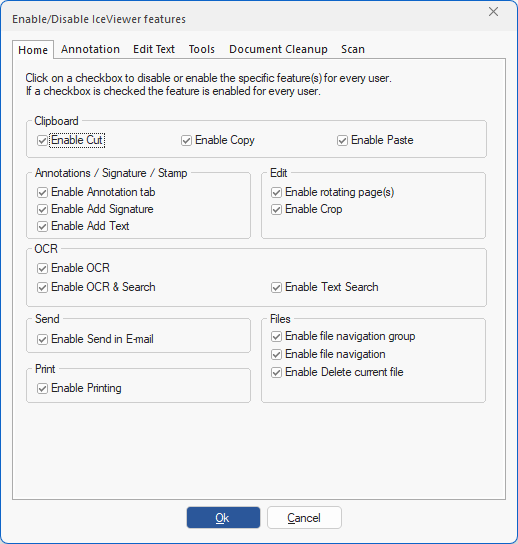Open the Edit Text tab

(x=154, y=49)
